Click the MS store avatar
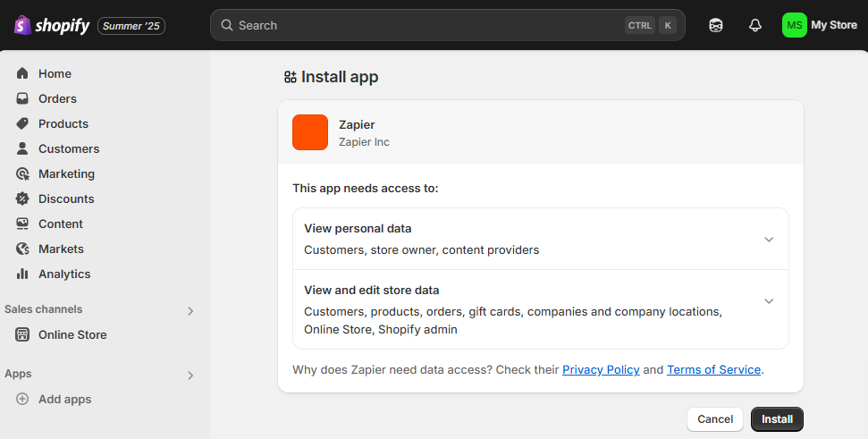 [x=795, y=25]
